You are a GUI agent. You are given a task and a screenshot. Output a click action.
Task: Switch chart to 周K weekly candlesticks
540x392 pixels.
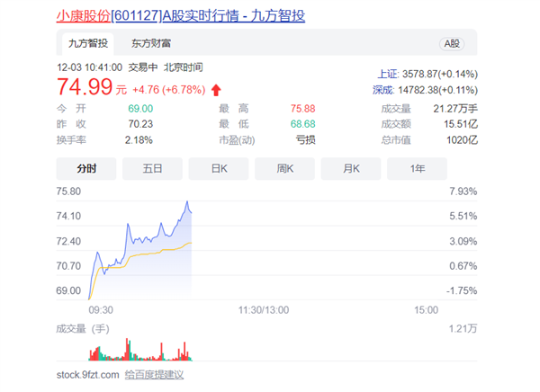pyautogui.click(x=284, y=168)
